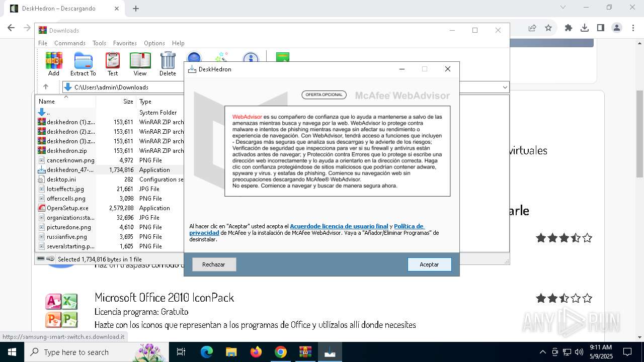Open Chrome downloads icon
Viewport: 644px width, 362px height.
click(x=585, y=28)
